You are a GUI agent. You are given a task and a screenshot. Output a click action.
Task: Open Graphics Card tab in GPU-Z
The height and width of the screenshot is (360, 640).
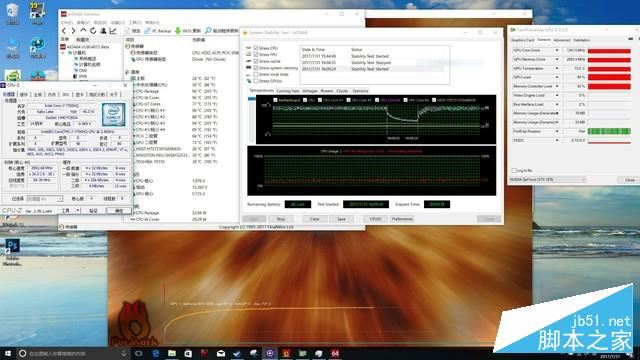coord(522,40)
